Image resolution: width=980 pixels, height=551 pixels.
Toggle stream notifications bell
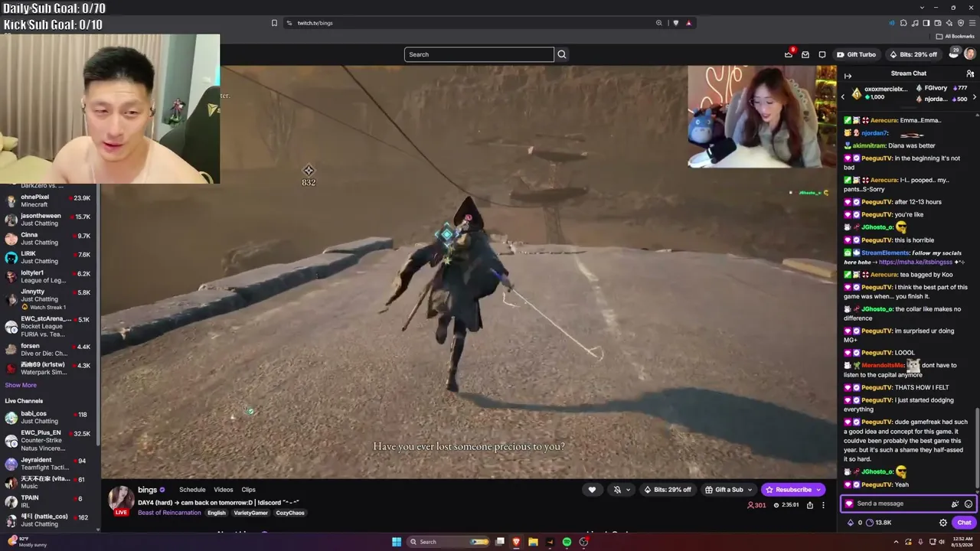coord(616,490)
